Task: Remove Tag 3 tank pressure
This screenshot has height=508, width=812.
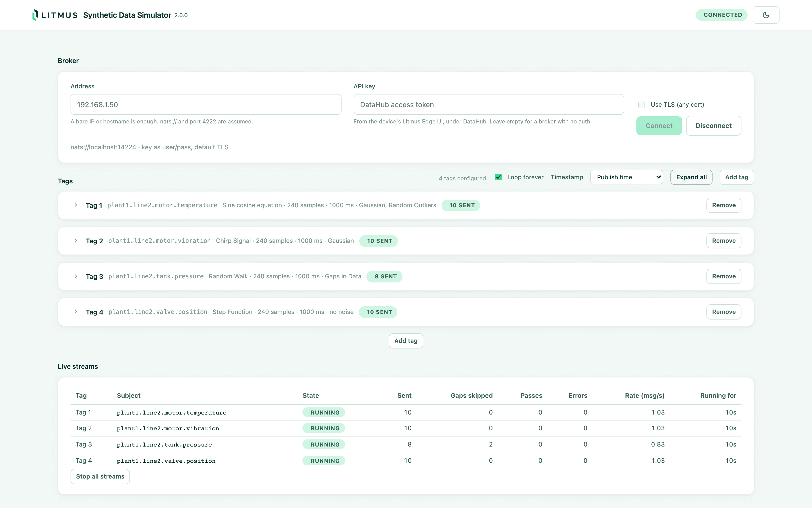Action: tap(724, 276)
